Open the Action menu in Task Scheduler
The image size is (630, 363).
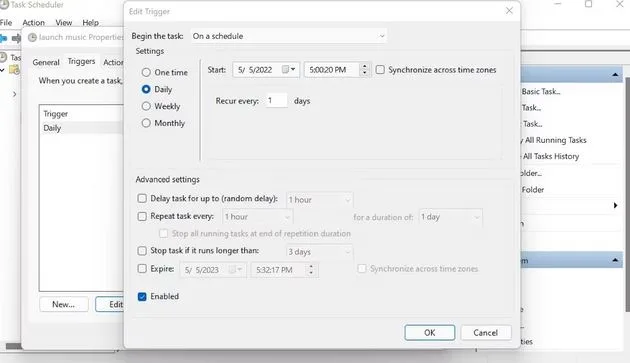[33, 23]
